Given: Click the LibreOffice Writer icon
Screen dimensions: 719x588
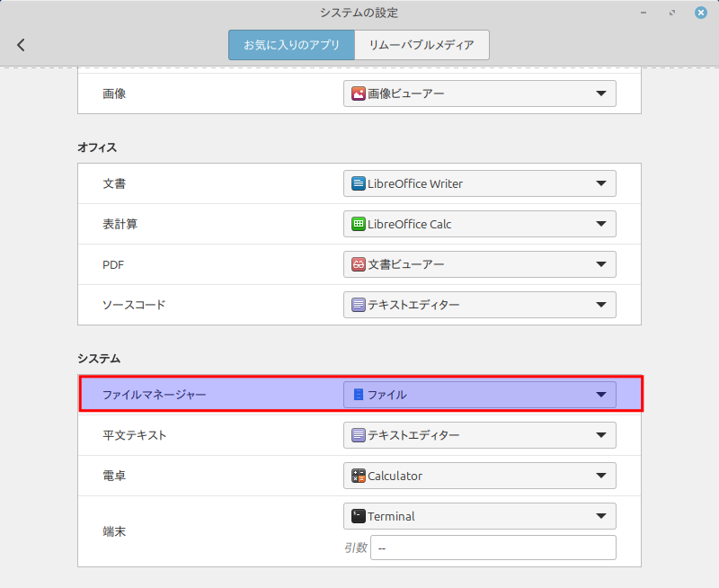Looking at the screenshot, I should 359,183.
